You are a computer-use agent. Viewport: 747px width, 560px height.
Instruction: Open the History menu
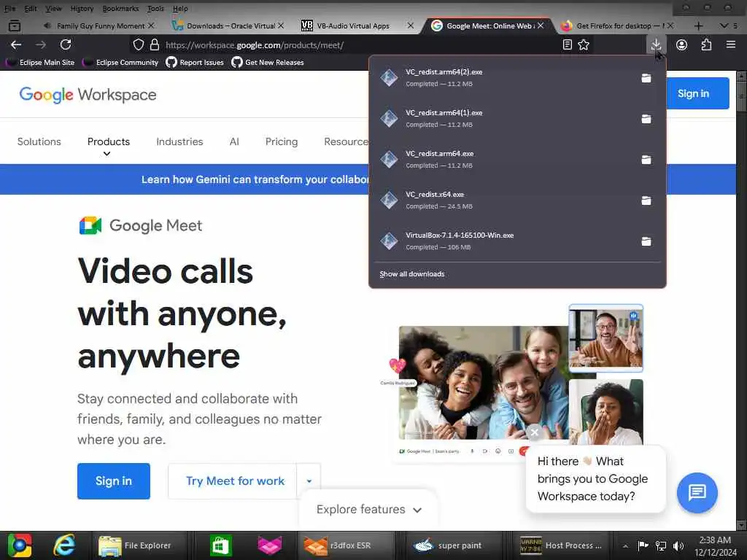click(x=82, y=8)
